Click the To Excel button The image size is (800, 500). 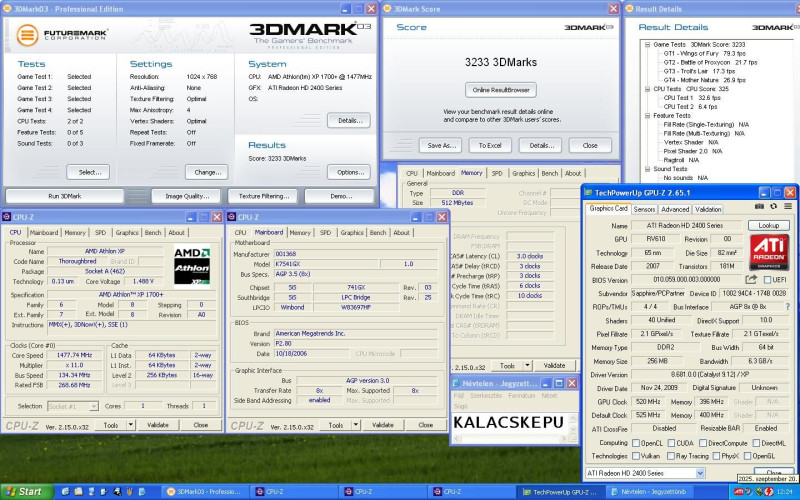(x=490, y=145)
